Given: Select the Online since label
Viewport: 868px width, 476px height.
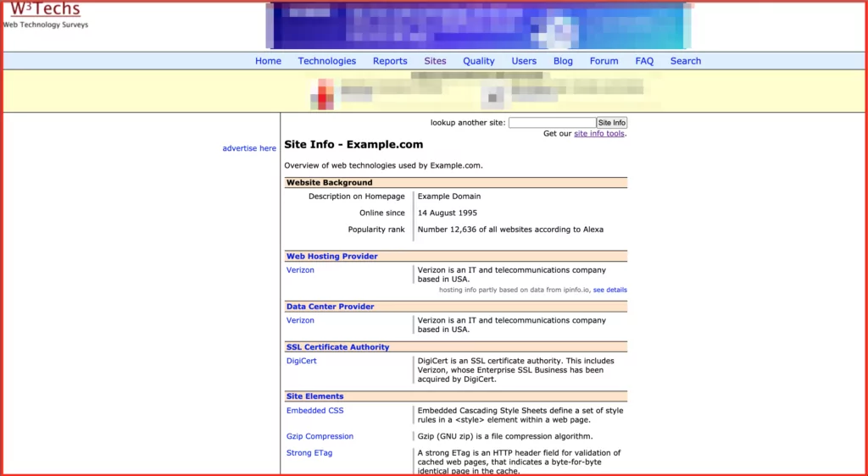Looking at the screenshot, I should coord(382,213).
